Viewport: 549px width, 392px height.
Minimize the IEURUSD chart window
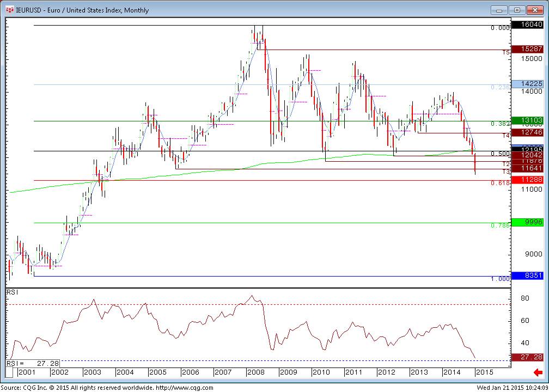498,10
